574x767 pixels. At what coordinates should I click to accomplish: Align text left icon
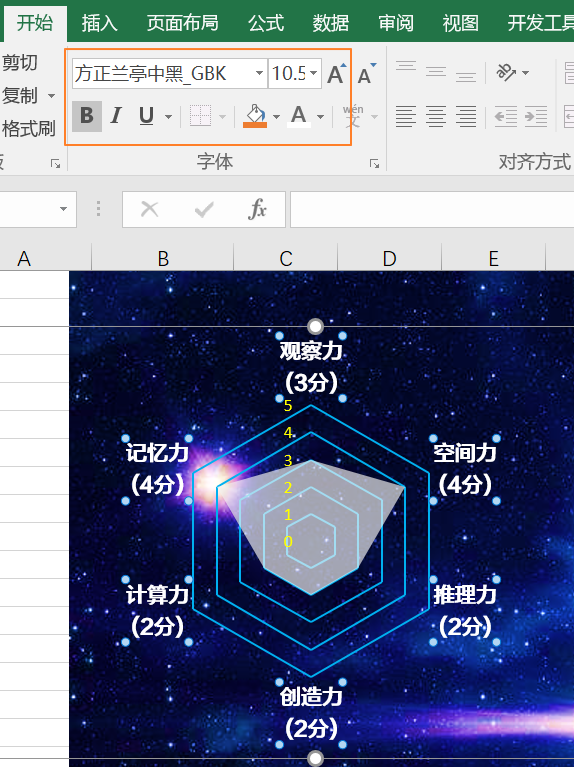point(406,116)
